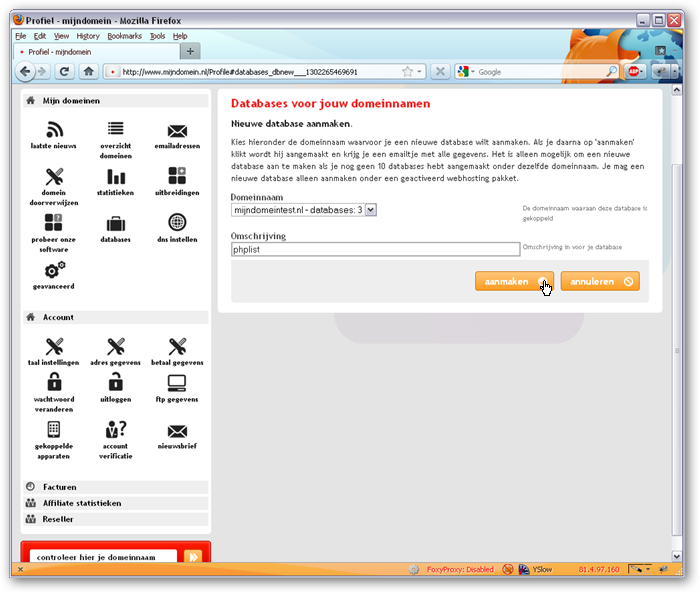This screenshot has height=593, width=700.
Task: Click uitloggen padlock icon
Action: coord(116,382)
